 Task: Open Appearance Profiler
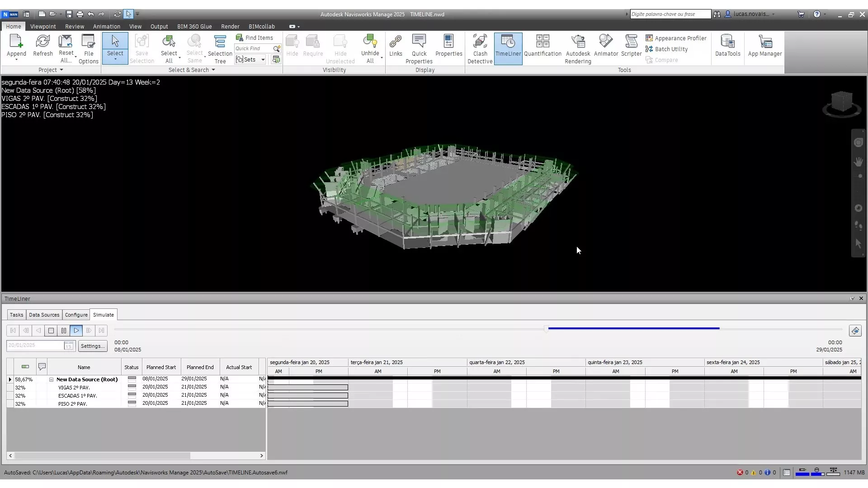676,38
